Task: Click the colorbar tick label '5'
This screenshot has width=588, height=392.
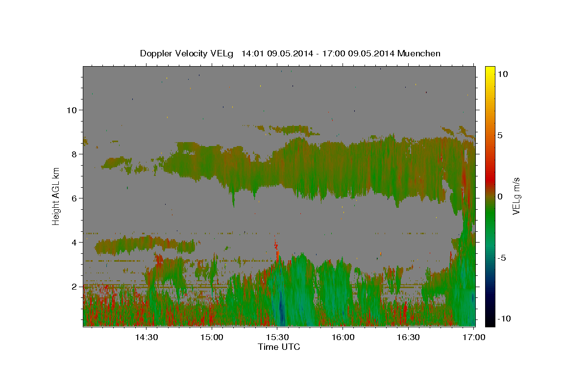Action: tap(501, 135)
